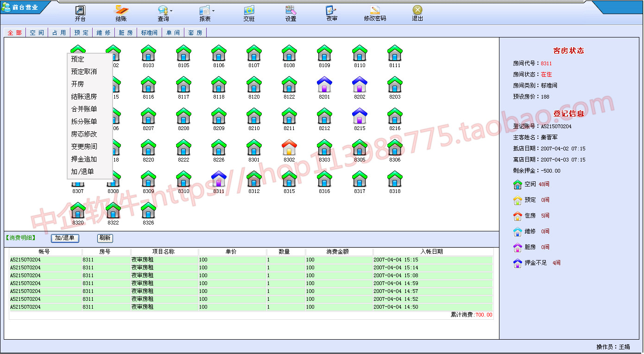Image resolution: width=644 pixels, height=354 pixels.
Task: Click the 帐号 column header
Action: coord(45,252)
